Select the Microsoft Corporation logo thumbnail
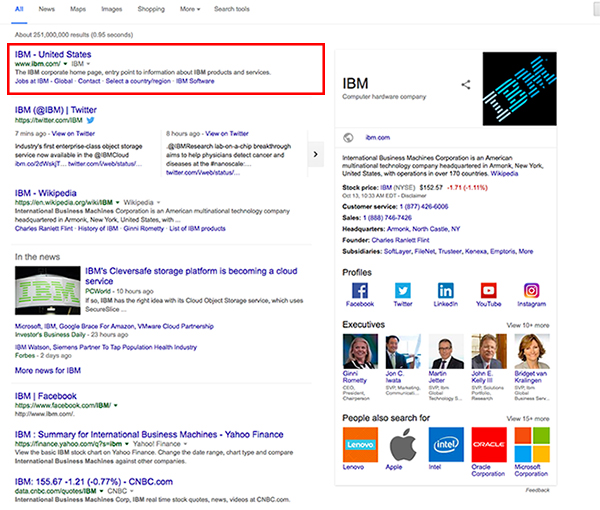600x510 pixels. point(532,445)
